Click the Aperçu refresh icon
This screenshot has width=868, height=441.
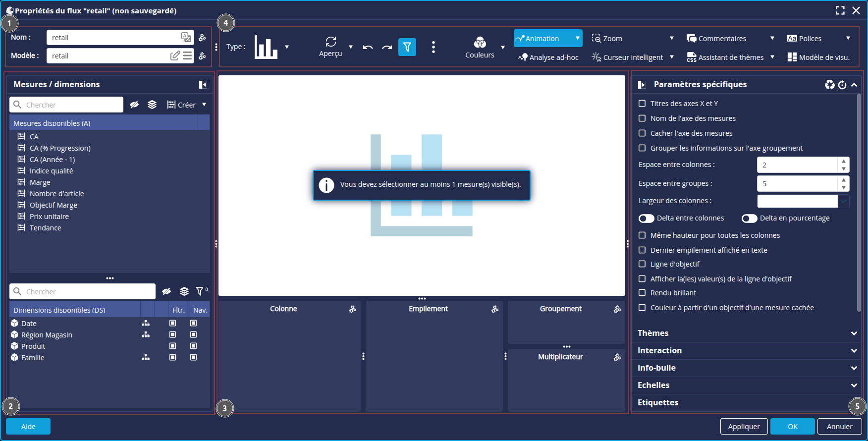click(x=330, y=42)
